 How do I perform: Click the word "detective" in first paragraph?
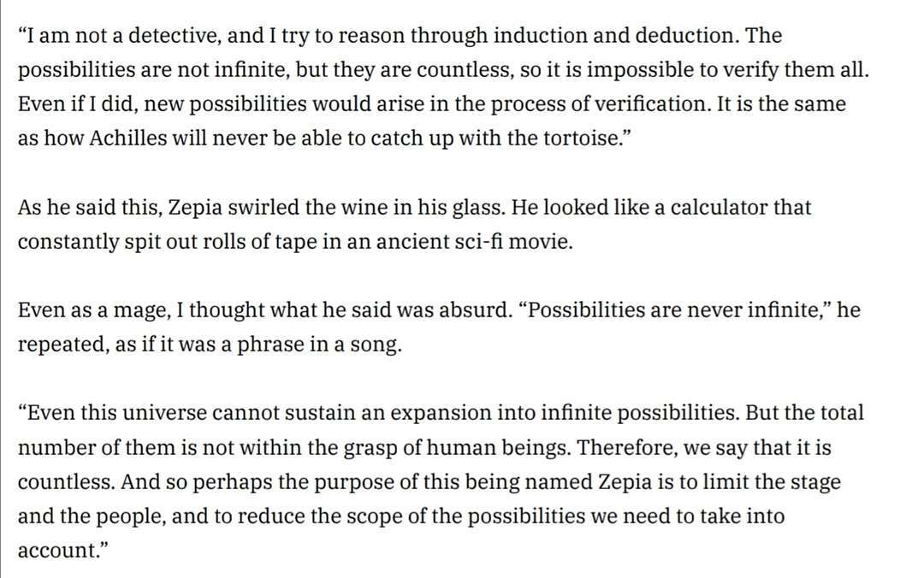[x=174, y=35]
